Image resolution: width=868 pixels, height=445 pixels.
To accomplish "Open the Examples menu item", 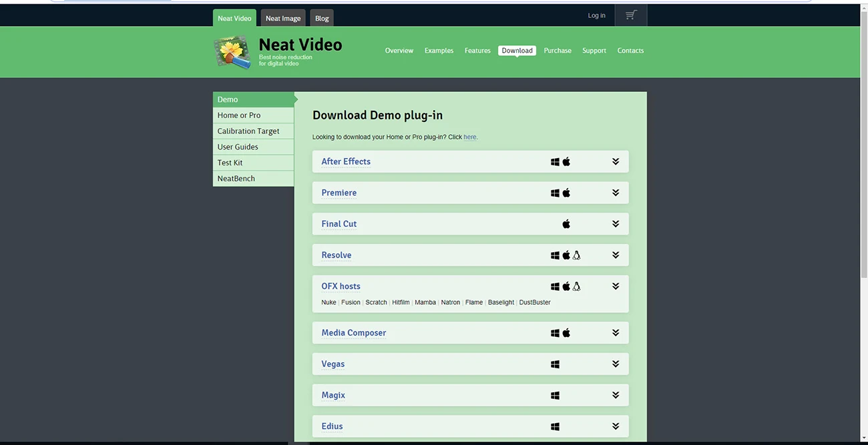I will click(439, 51).
